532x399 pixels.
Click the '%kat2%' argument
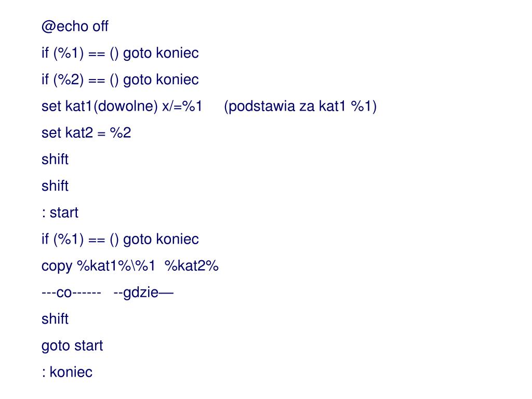click(x=192, y=265)
